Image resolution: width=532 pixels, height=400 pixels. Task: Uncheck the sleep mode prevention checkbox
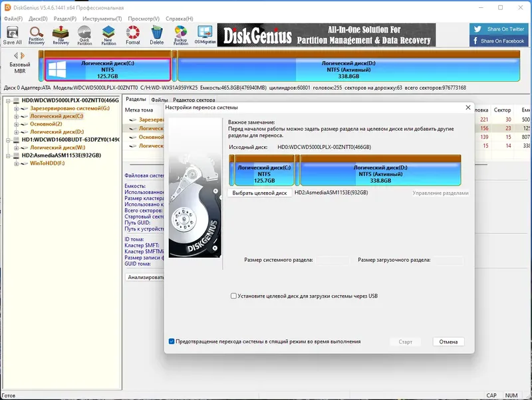172,342
